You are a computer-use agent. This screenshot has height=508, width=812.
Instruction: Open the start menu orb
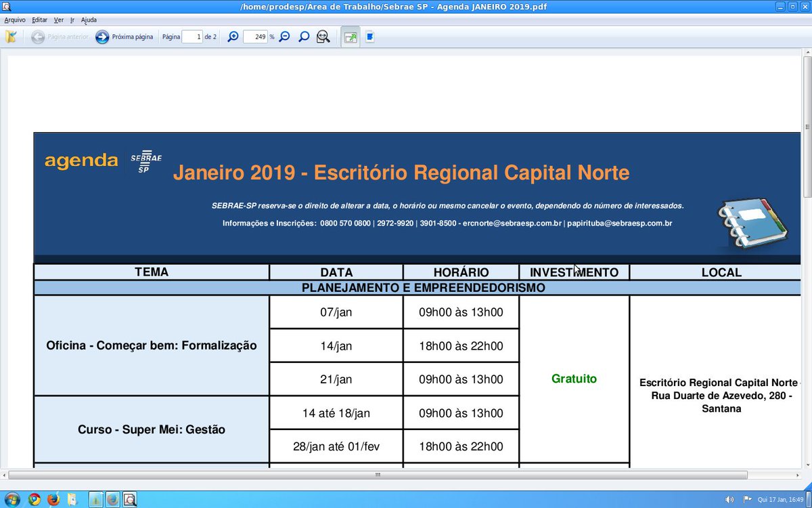14,499
